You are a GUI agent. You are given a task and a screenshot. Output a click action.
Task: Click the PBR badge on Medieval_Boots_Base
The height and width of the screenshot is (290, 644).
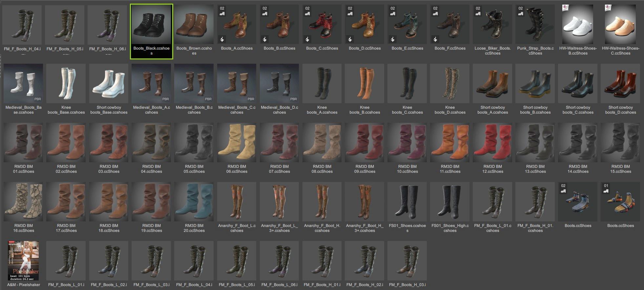(x=38, y=99)
